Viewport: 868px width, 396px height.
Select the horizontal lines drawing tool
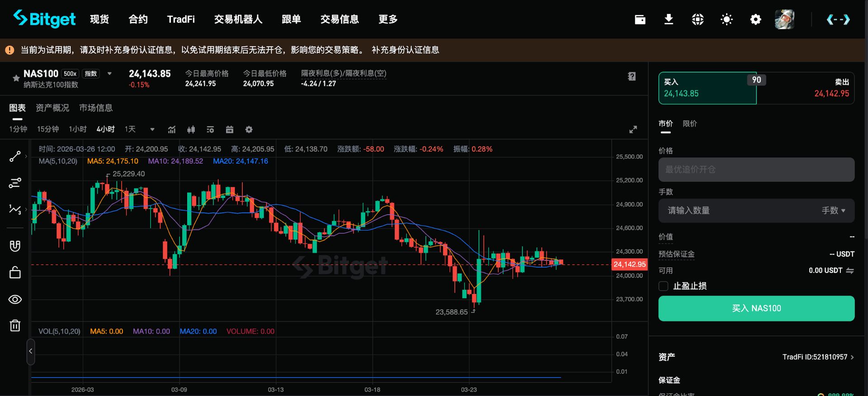15,183
